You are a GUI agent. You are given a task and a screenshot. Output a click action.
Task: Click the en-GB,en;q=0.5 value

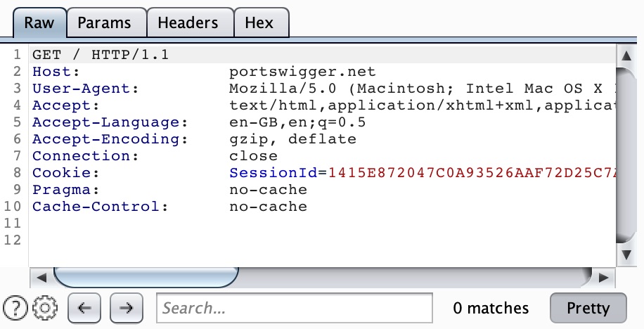(x=297, y=122)
